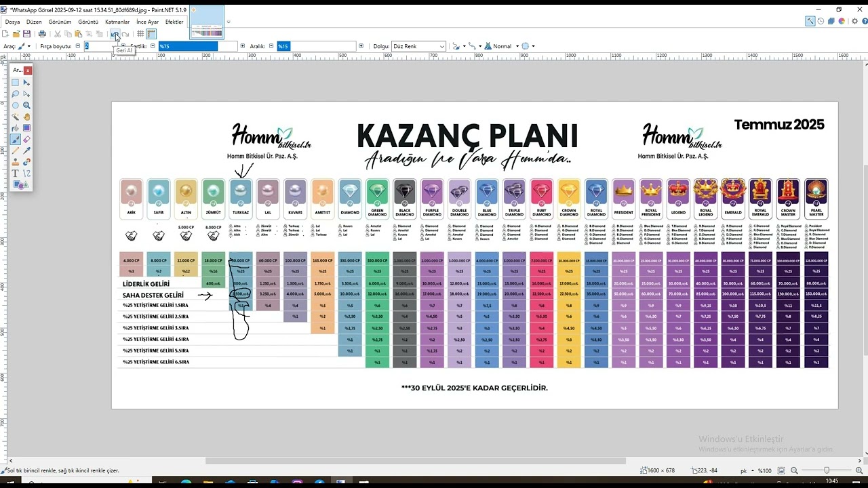868x488 pixels.
Task: Open the Görünüm menu
Action: coord(60,22)
